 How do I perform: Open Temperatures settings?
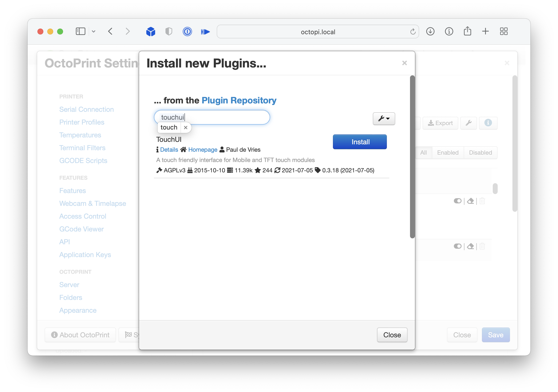[x=80, y=135]
